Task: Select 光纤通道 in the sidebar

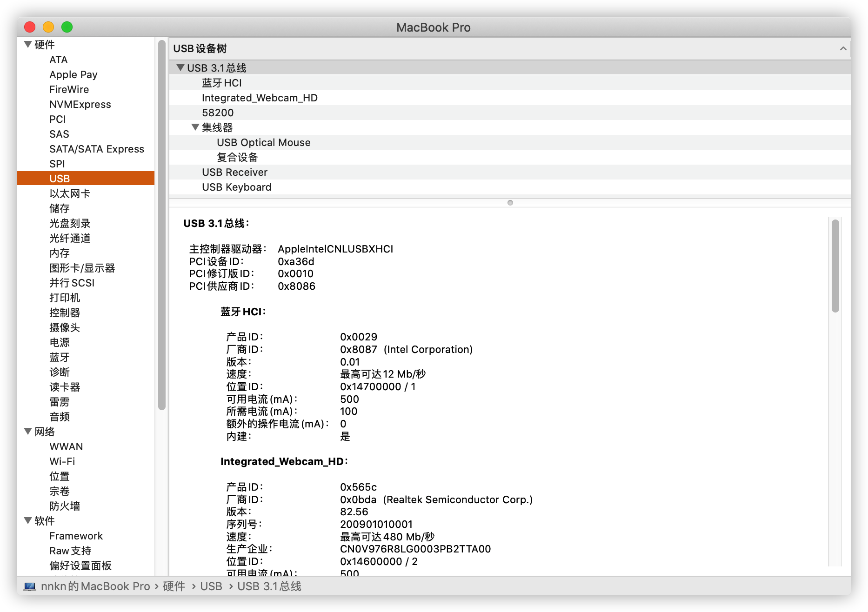Action: coord(70,238)
